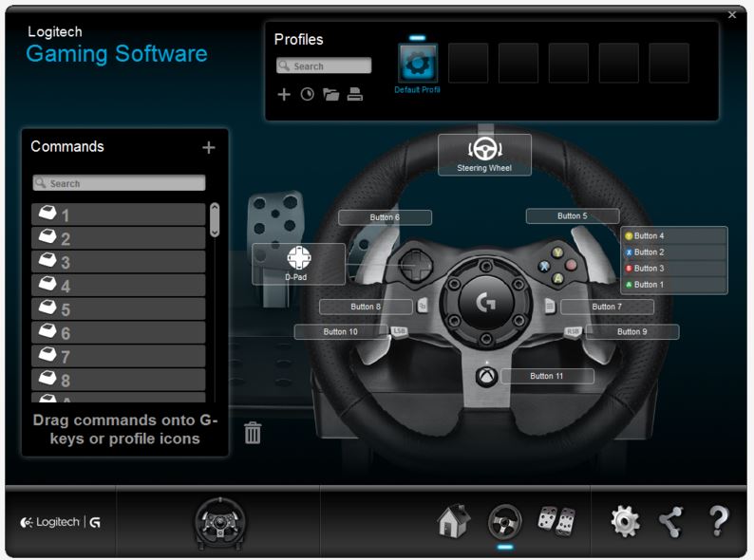This screenshot has width=754, height=560.
Task: Click the Button 9 label
Action: pos(631,331)
